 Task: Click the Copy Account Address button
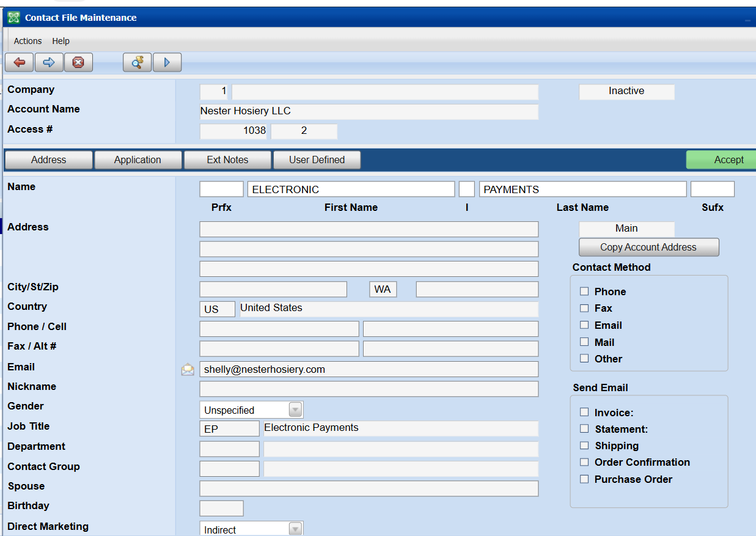pyautogui.click(x=648, y=248)
